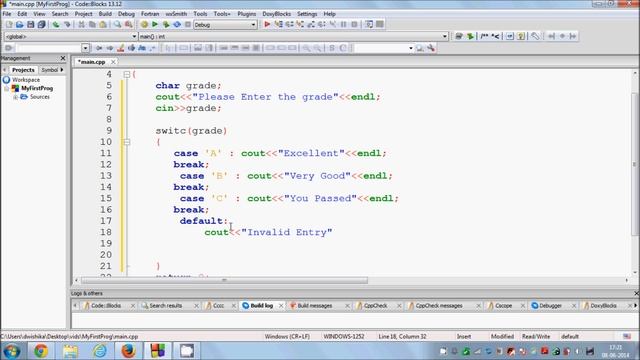Image resolution: width=640 pixels, height=360 pixels.
Task: Start debugging with red arrow icon
Action: (x=267, y=24)
